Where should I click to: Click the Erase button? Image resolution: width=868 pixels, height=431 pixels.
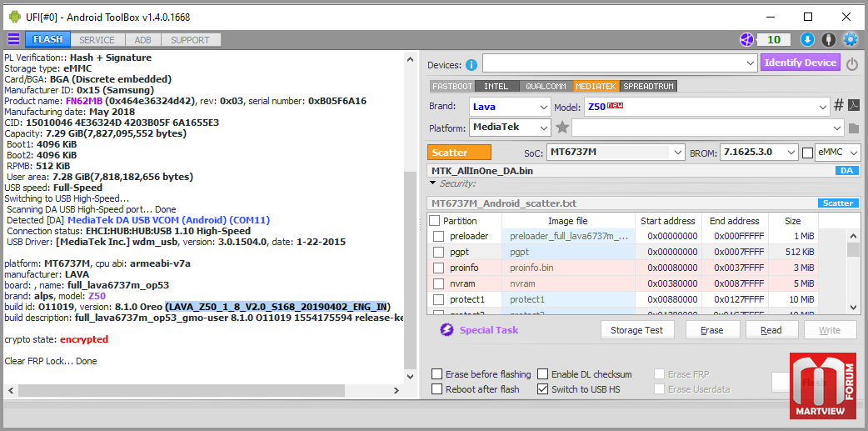click(x=712, y=330)
